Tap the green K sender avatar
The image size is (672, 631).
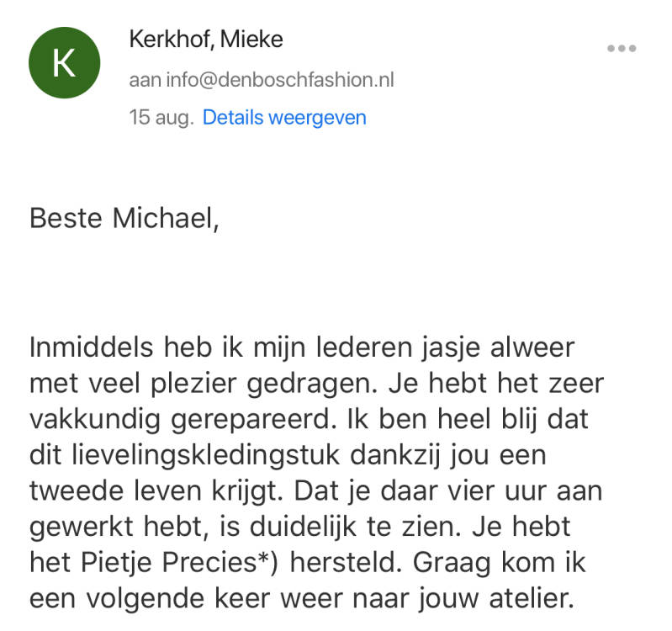click(x=65, y=63)
